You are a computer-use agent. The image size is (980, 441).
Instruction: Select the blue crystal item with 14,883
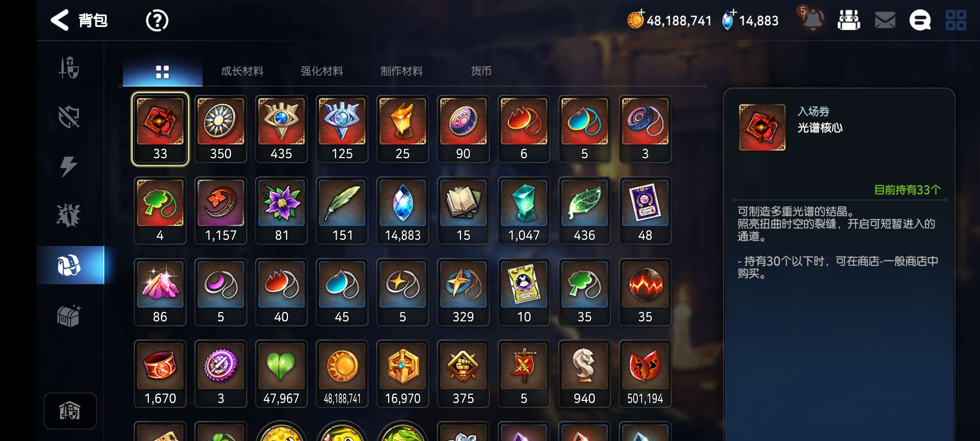pos(402,210)
